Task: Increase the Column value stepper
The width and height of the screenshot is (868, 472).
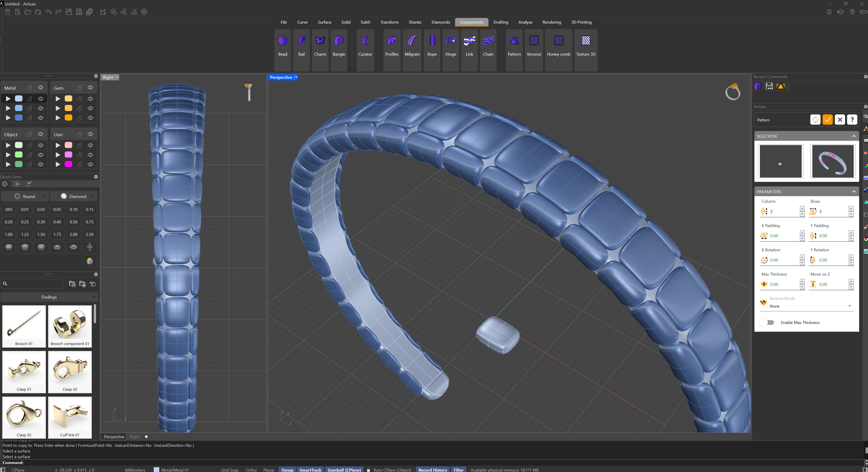Action: pos(802,209)
